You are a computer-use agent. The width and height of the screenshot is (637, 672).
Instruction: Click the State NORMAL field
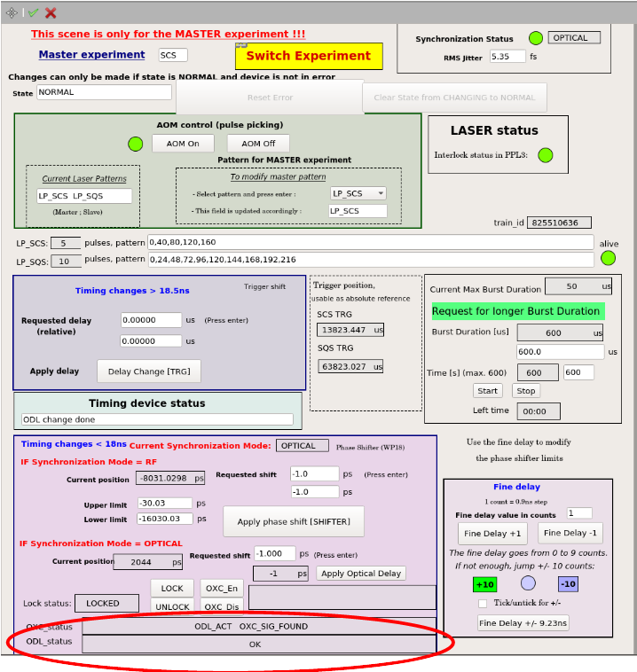click(104, 92)
